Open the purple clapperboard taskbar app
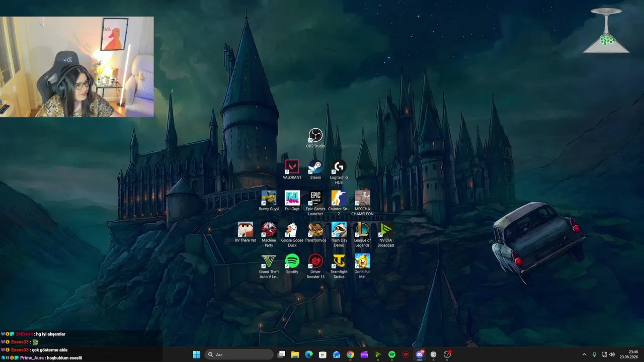644x362 pixels. point(364,354)
